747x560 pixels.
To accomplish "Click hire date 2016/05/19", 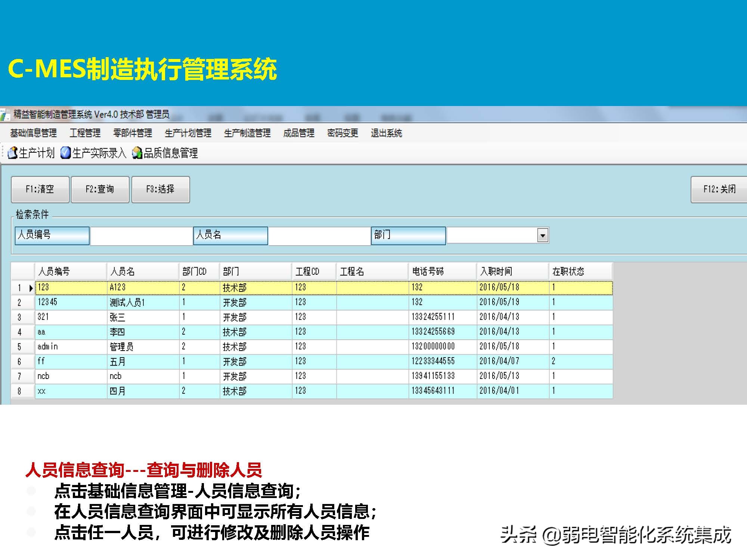I will coord(513,302).
